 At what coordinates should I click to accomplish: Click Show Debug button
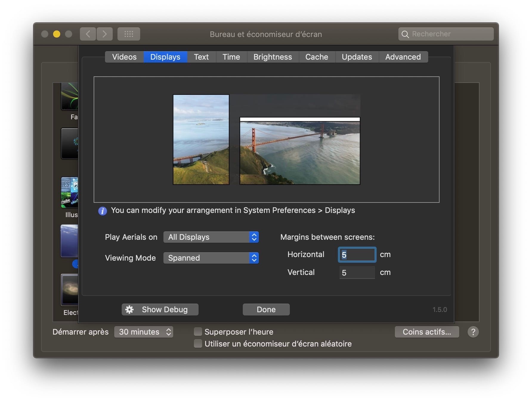pyautogui.click(x=160, y=310)
